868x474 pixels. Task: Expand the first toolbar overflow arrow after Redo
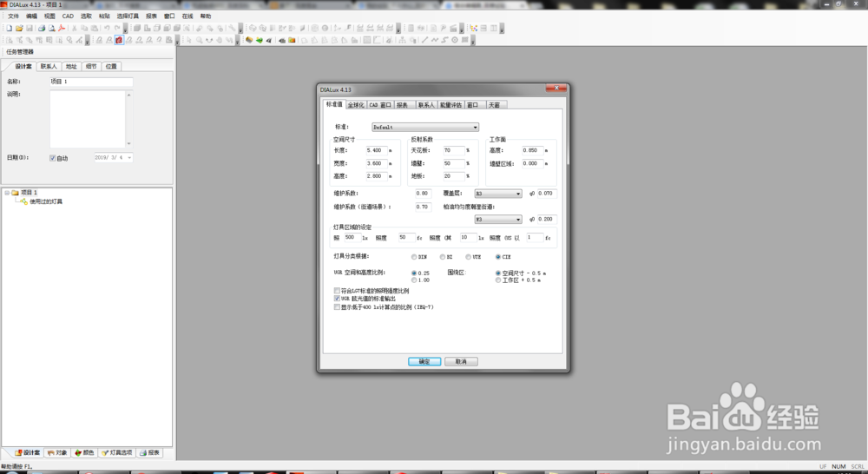click(125, 29)
